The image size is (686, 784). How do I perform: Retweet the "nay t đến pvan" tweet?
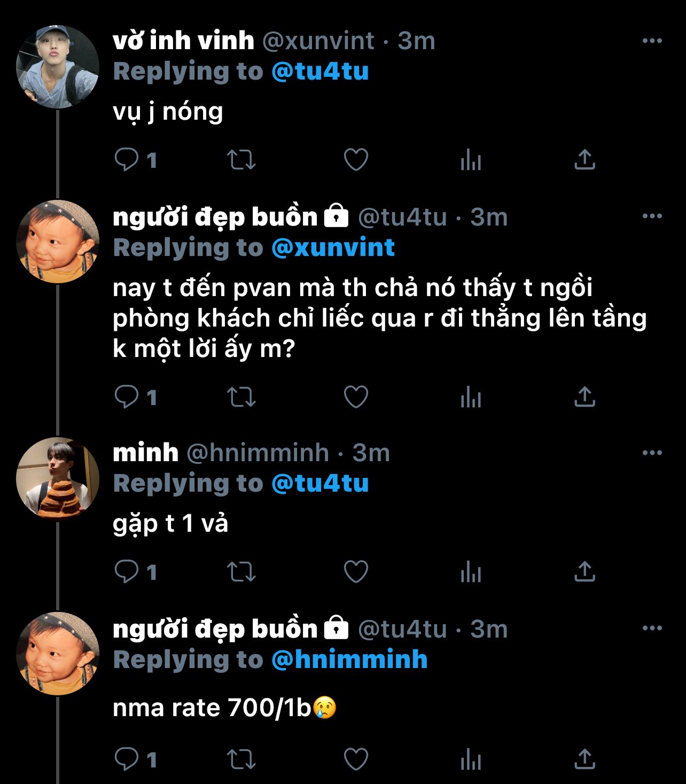tap(241, 397)
